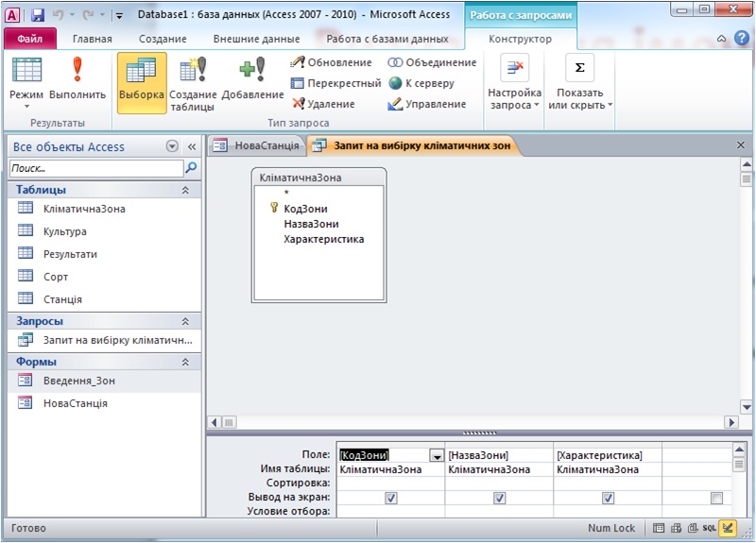
Task: Select the Выборка query type icon
Action: coord(141,72)
